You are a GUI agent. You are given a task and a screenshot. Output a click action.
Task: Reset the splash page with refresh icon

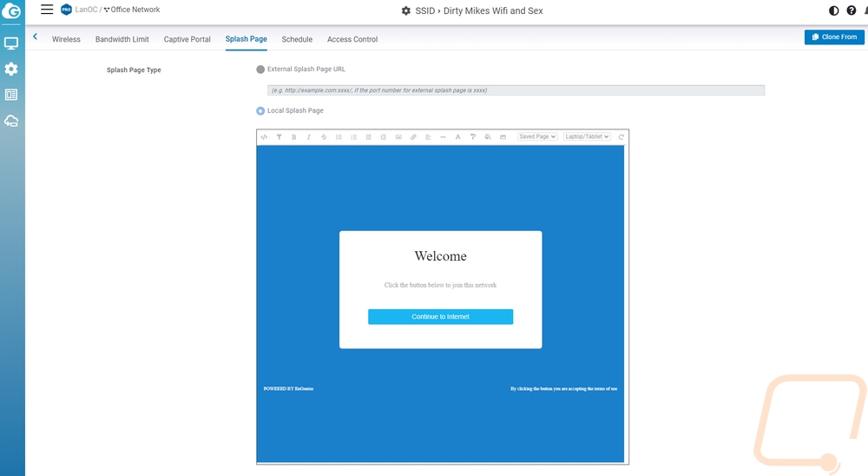621,137
